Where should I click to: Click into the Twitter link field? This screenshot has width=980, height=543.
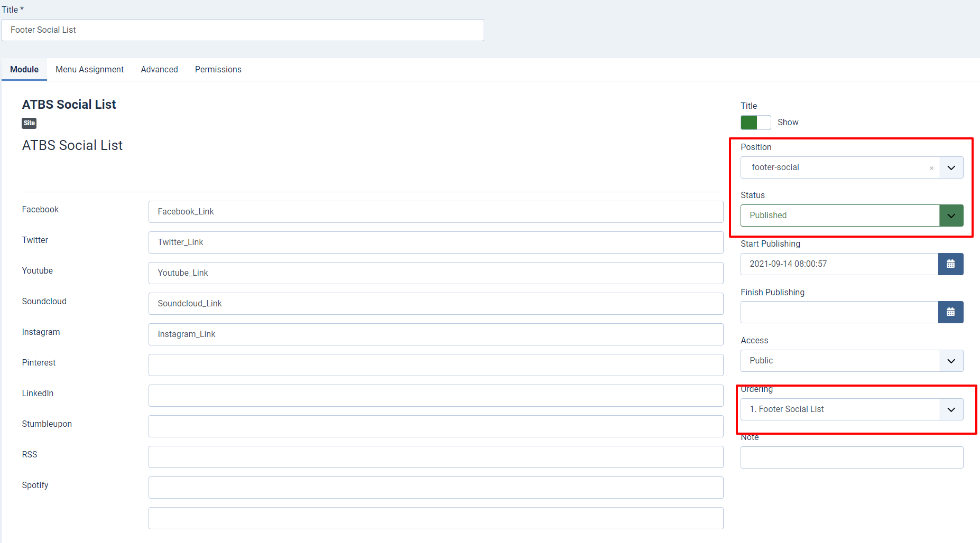436,242
